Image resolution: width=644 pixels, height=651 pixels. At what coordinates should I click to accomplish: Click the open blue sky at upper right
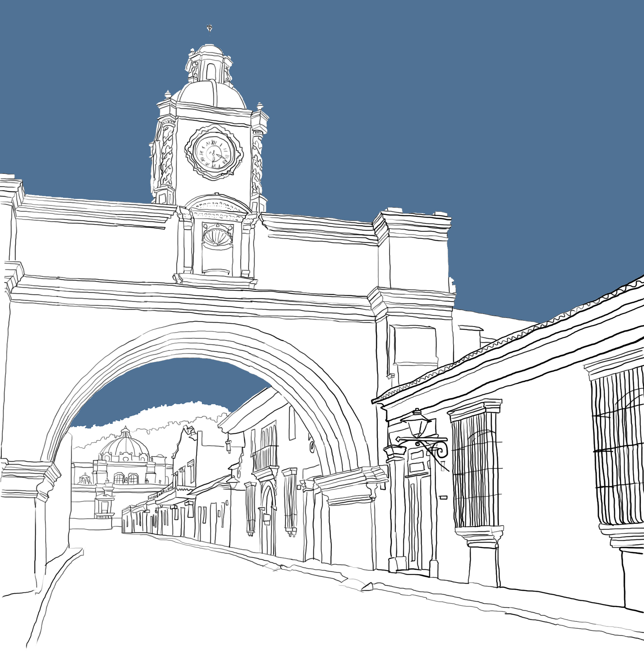click(501, 107)
